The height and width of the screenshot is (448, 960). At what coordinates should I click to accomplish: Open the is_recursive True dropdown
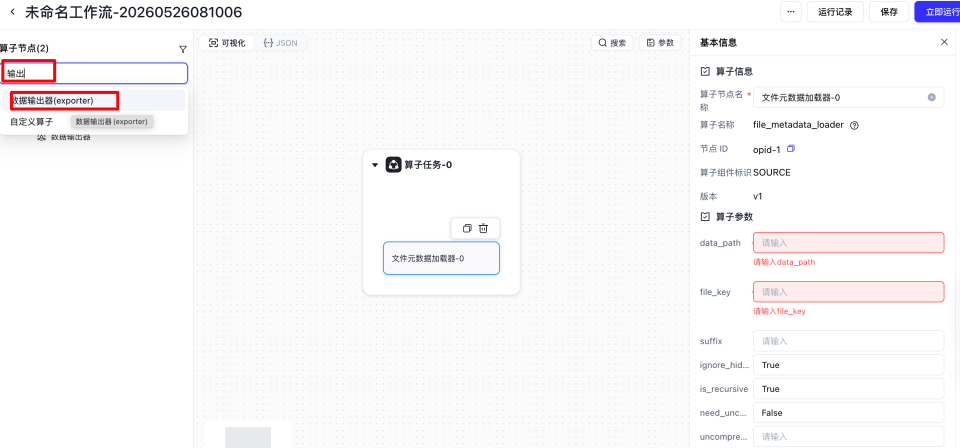pyautogui.click(x=849, y=389)
